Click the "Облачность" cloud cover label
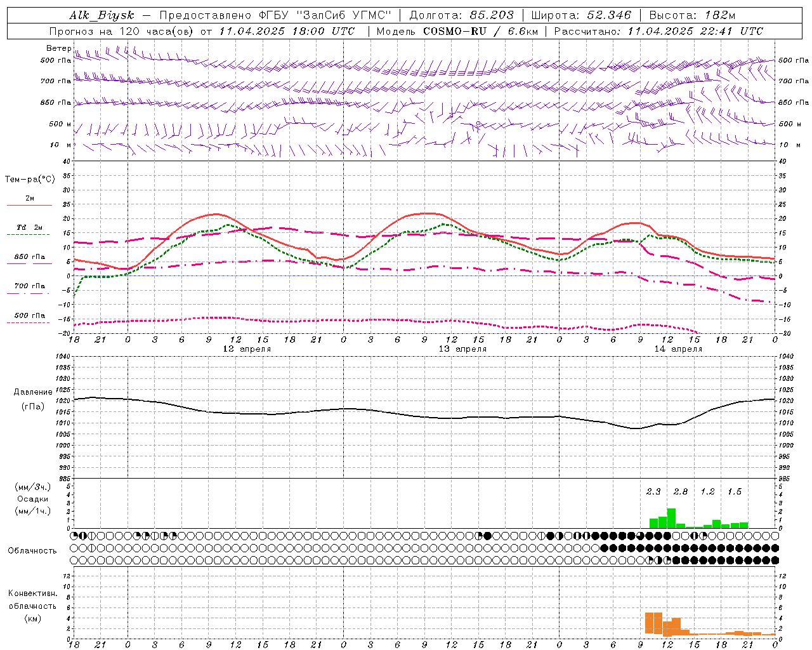812x650 pixels. tap(32, 551)
